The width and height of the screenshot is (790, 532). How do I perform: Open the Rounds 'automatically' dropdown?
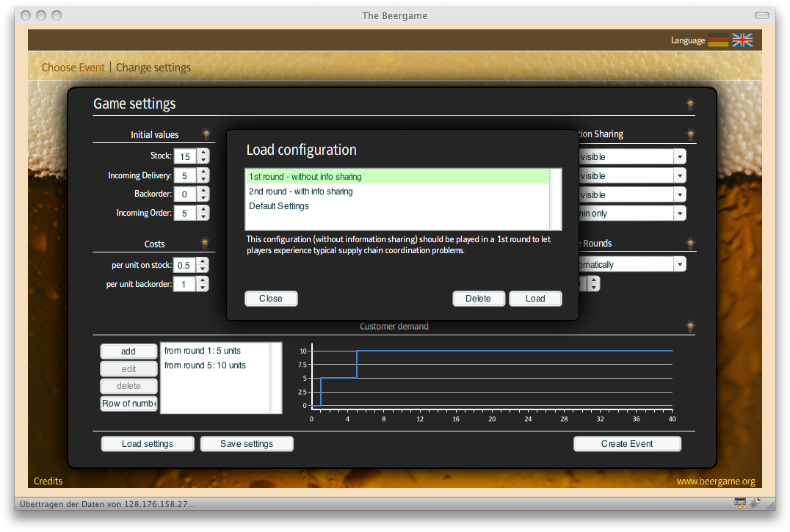coord(680,264)
